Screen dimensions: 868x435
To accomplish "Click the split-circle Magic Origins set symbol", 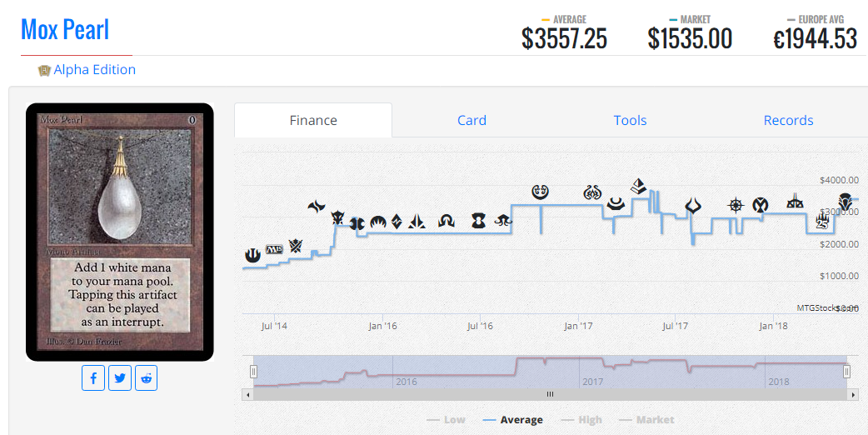I will 357,224.
